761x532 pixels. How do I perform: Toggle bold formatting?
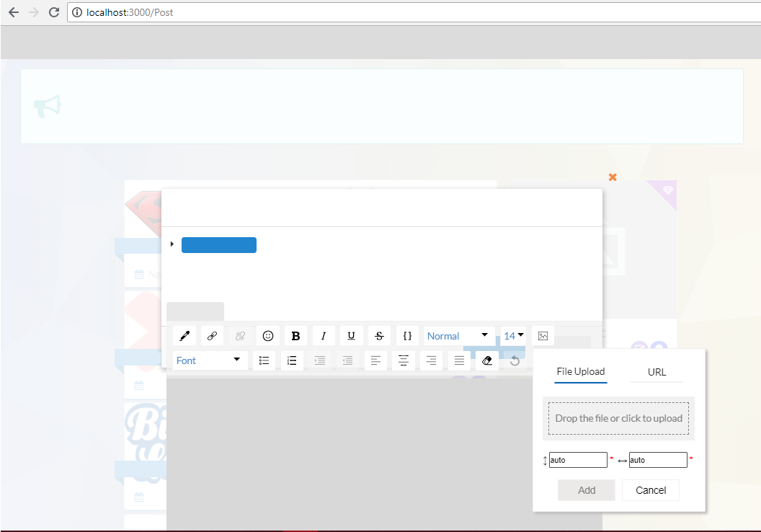pyautogui.click(x=295, y=335)
